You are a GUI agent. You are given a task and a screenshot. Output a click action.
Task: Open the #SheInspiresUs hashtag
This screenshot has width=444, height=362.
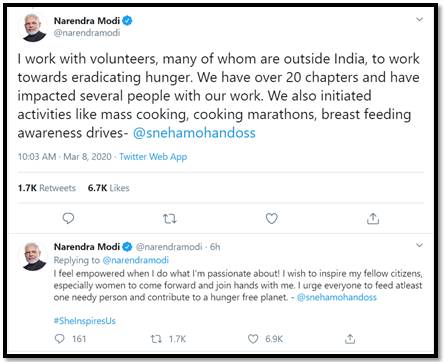click(85, 321)
